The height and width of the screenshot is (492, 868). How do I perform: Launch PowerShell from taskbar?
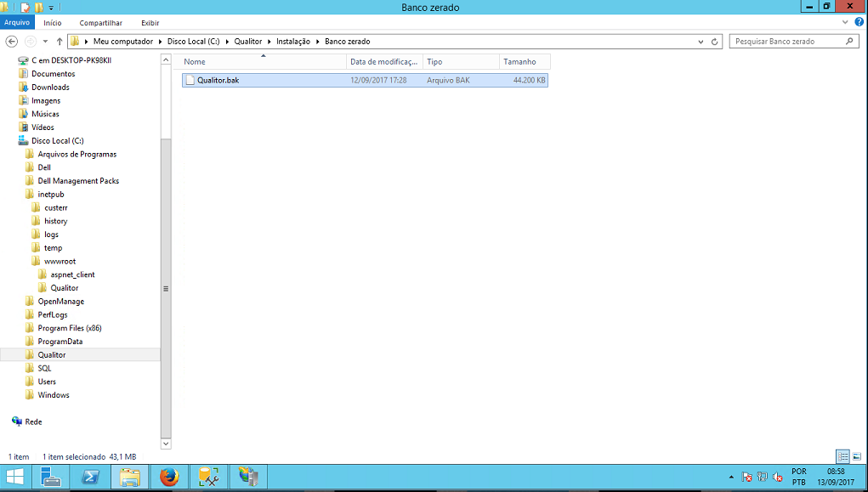(90, 477)
